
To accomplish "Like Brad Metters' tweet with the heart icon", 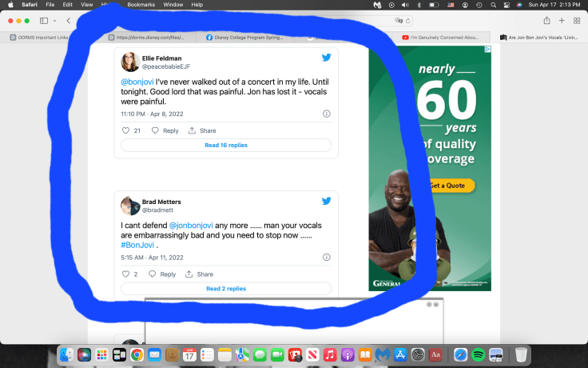I will [x=125, y=274].
